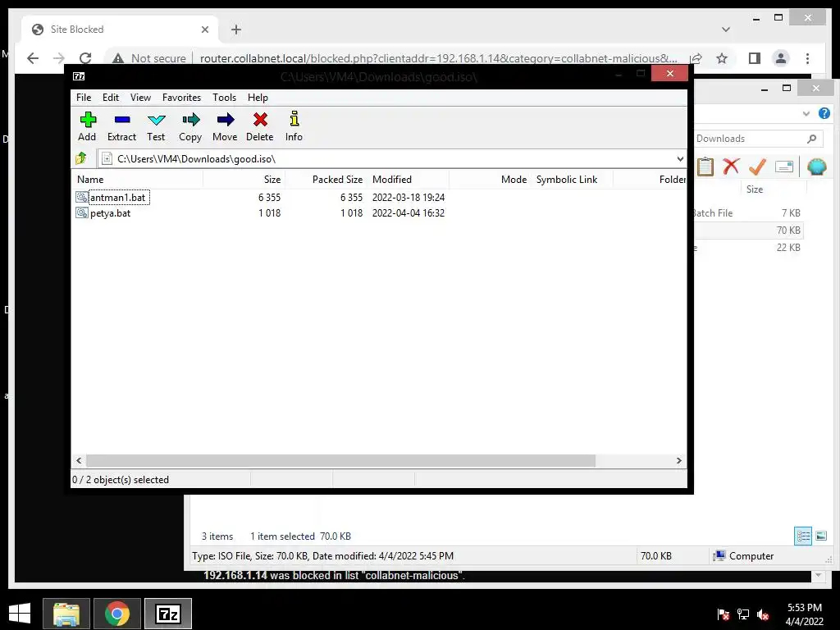Screen dimensions: 840x630
Task: Switch Explorer to large icons view
Action: coord(821,536)
